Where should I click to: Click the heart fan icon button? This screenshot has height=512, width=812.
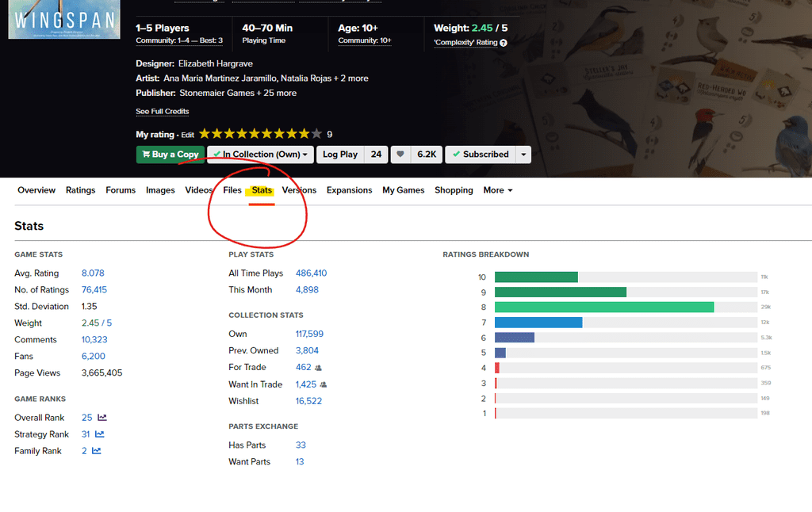coord(400,155)
